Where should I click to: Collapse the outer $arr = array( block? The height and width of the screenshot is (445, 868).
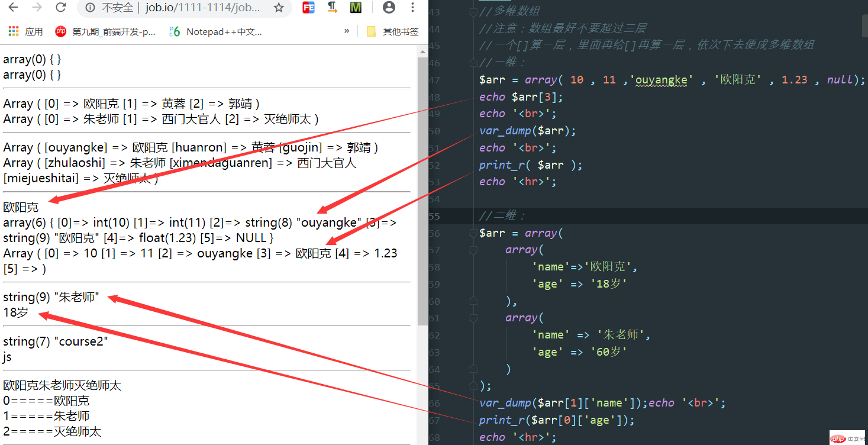click(473, 233)
